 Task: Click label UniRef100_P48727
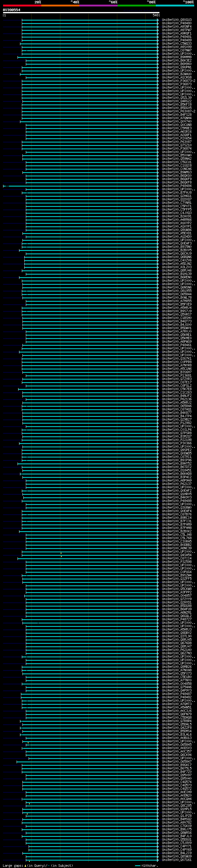click(177, 619)
